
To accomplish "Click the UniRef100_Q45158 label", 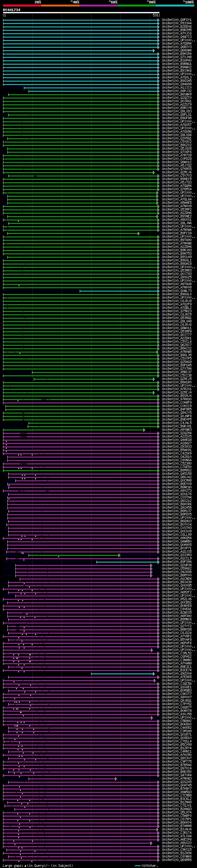I will 176,474.
